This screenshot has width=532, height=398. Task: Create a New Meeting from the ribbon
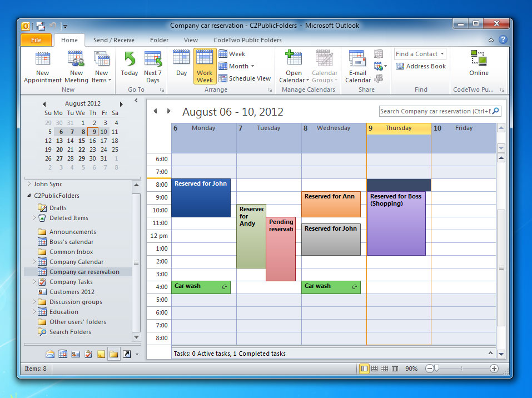pos(76,60)
